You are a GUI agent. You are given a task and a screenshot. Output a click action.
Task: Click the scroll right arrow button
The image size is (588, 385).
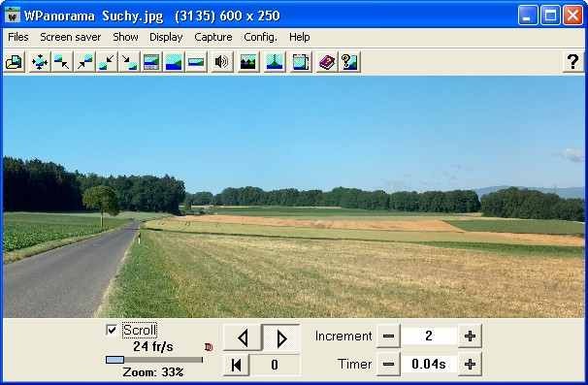coord(281,338)
